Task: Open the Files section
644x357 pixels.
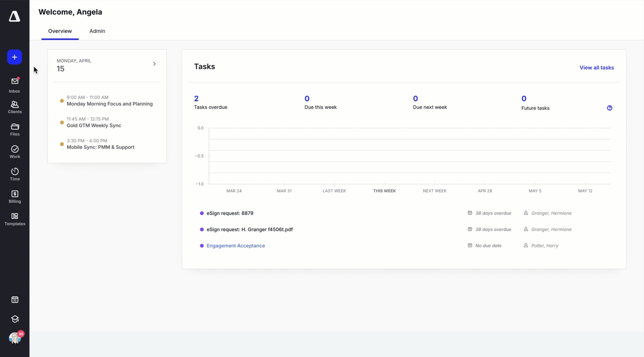Action: pyautogui.click(x=15, y=130)
